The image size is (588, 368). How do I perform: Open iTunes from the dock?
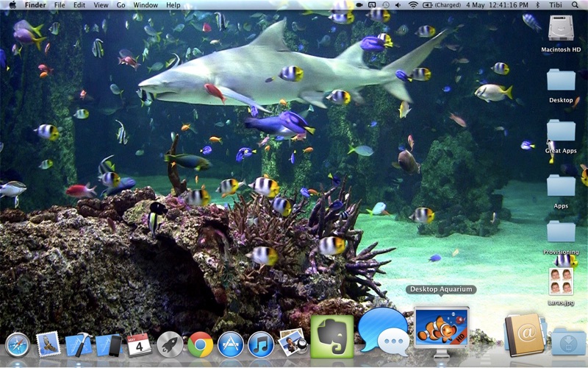click(x=260, y=344)
